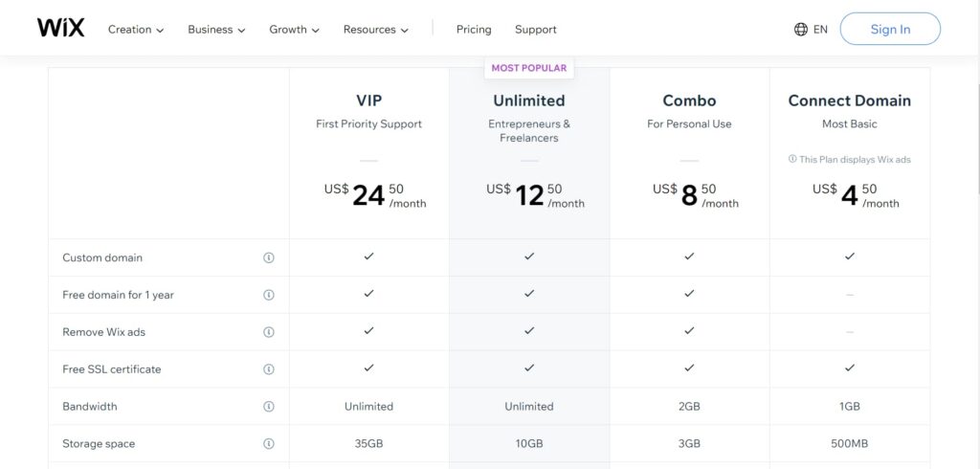Screen dimensions: 980x469
Task: Click the 'Free domain for 1 year' label
Action: [x=118, y=295]
